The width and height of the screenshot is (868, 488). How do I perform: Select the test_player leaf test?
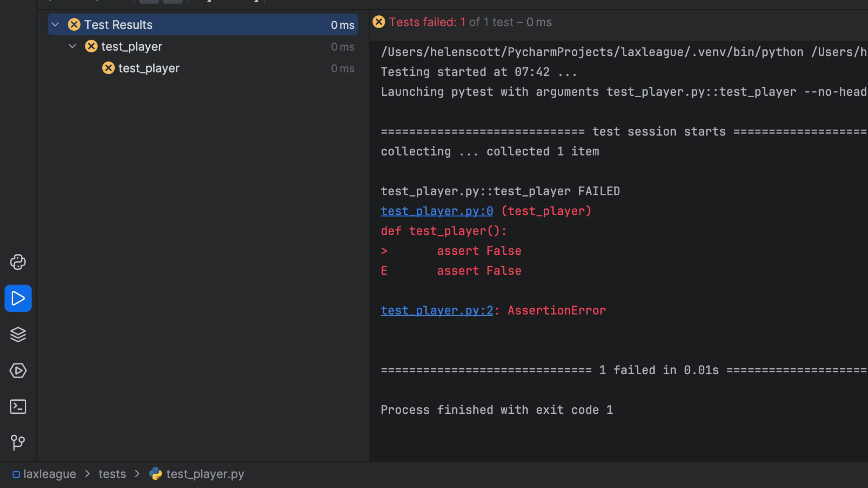(x=149, y=68)
